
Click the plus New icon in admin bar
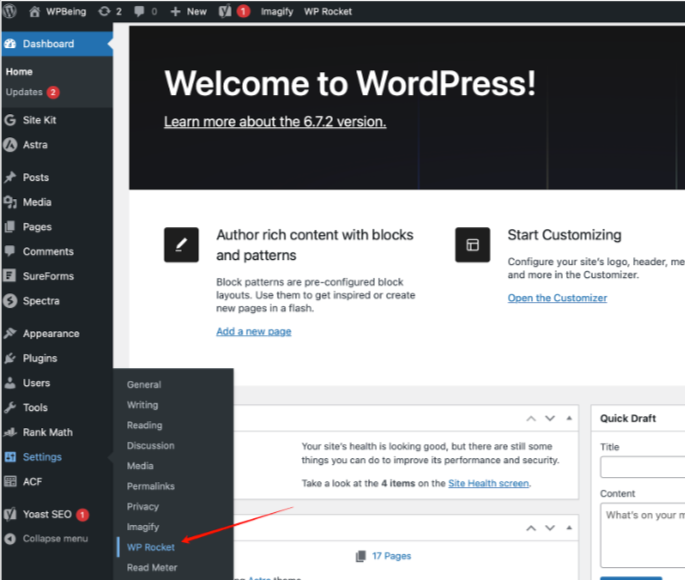(x=175, y=12)
